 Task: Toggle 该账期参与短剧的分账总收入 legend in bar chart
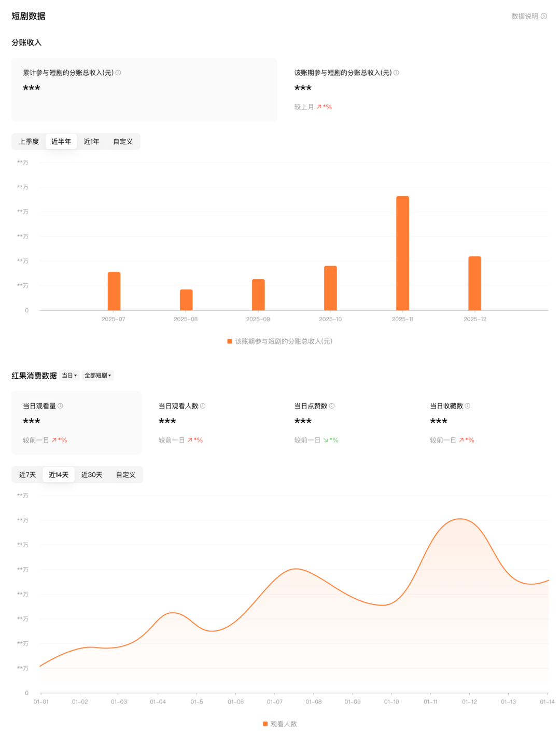(280, 341)
